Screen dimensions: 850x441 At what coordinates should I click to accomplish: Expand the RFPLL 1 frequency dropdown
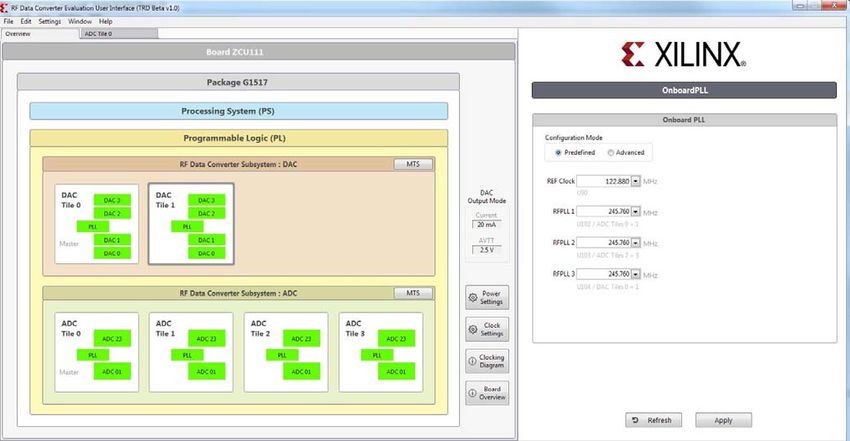(635, 211)
